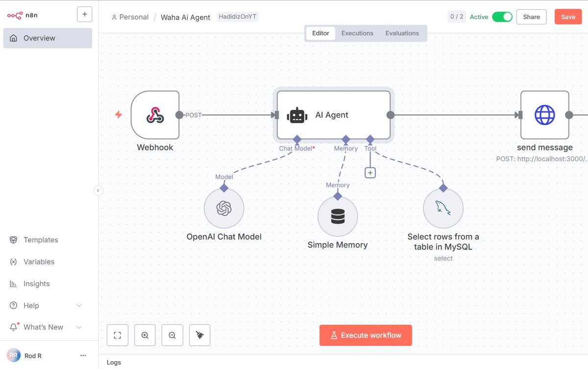Click the POST localhost URL subtitle
The height and width of the screenshot is (369, 588).
542,159
